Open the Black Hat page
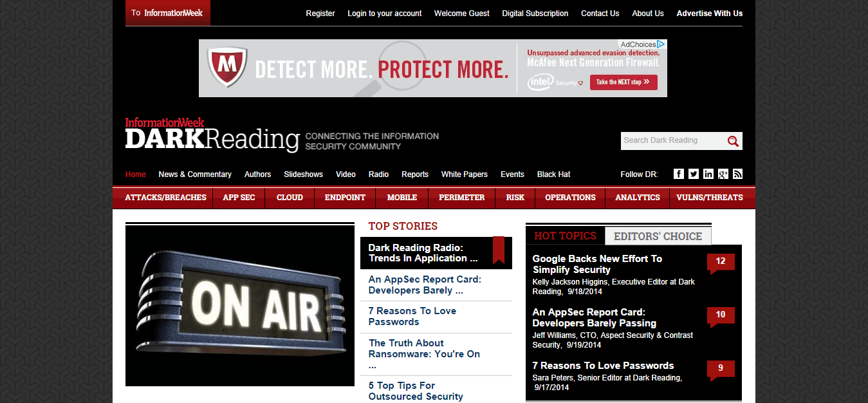868x403 pixels. (553, 174)
